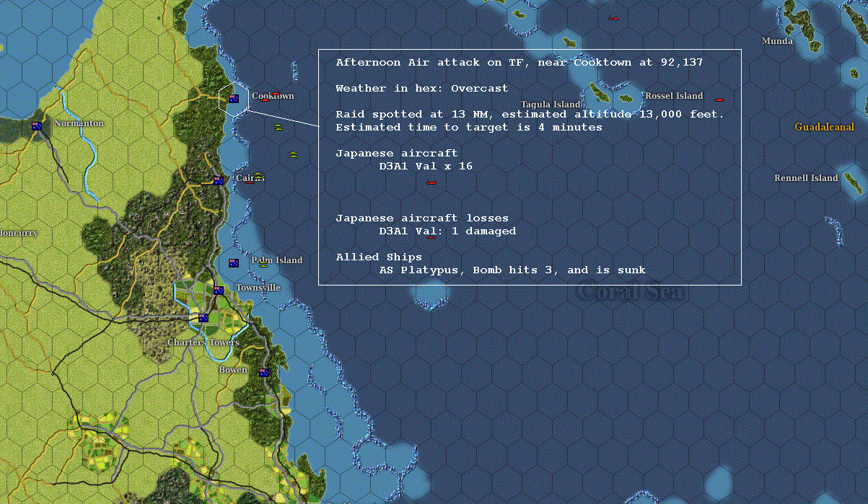Screen dimensions: 868x504
Task: Click the 'Afternoon Air attack on TF' report line
Action: [520, 63]
